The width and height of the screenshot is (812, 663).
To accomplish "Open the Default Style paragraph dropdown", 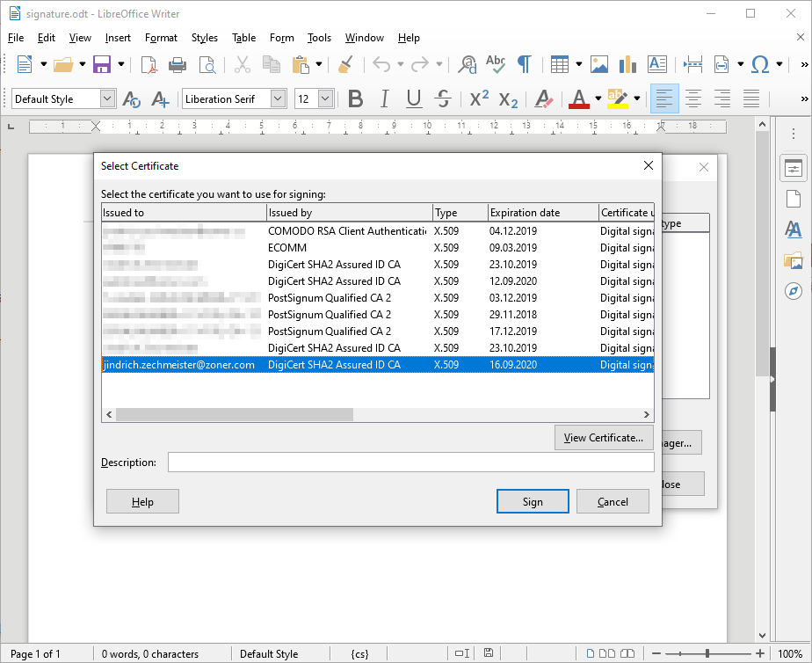I will 107,98.
